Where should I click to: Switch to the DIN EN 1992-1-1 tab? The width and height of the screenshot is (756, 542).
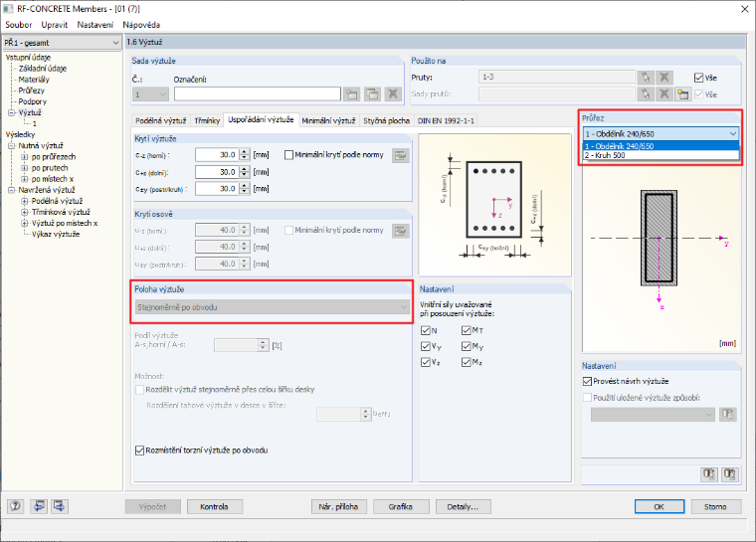446,120
